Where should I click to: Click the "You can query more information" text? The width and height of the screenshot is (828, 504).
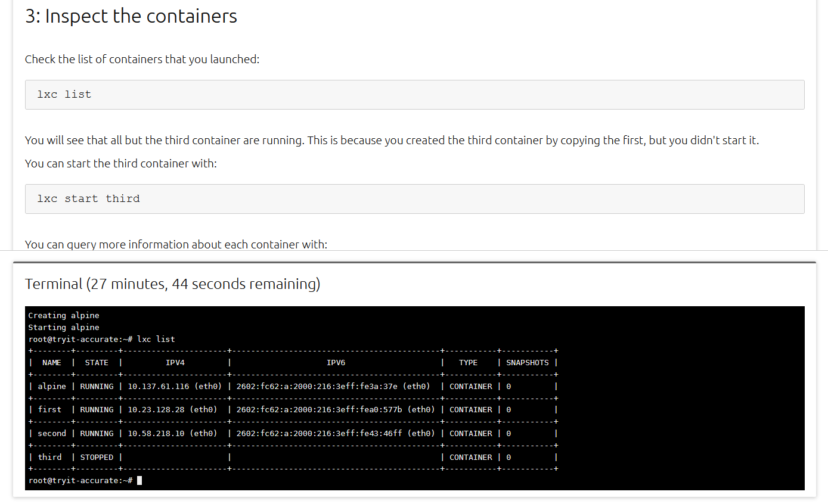coord(176,244)
